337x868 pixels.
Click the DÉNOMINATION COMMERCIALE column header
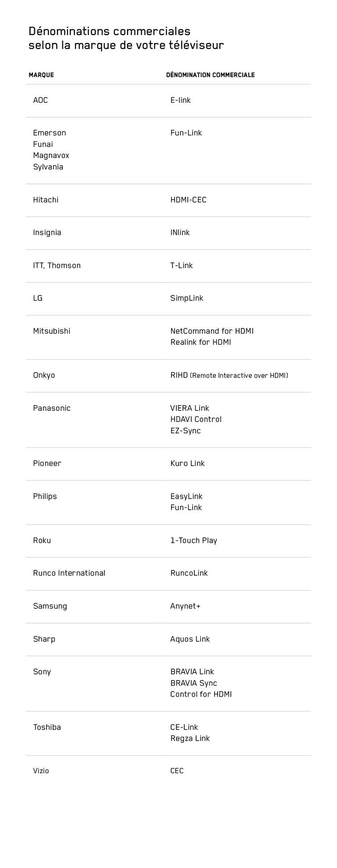click(210, 75)
